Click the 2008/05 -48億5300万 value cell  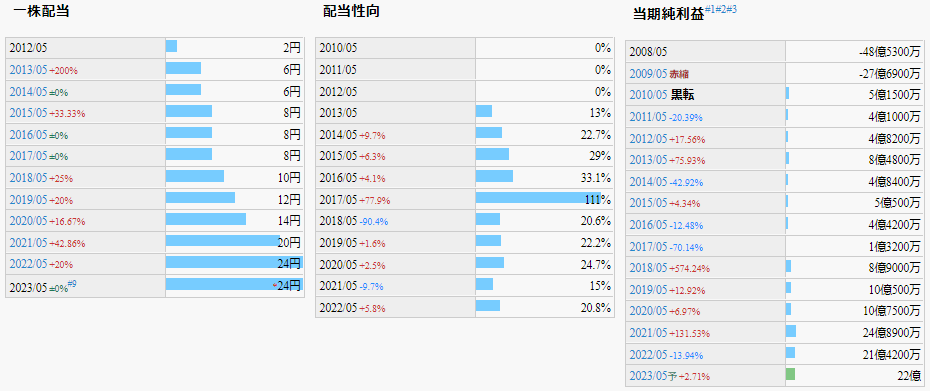pos(855,52)
